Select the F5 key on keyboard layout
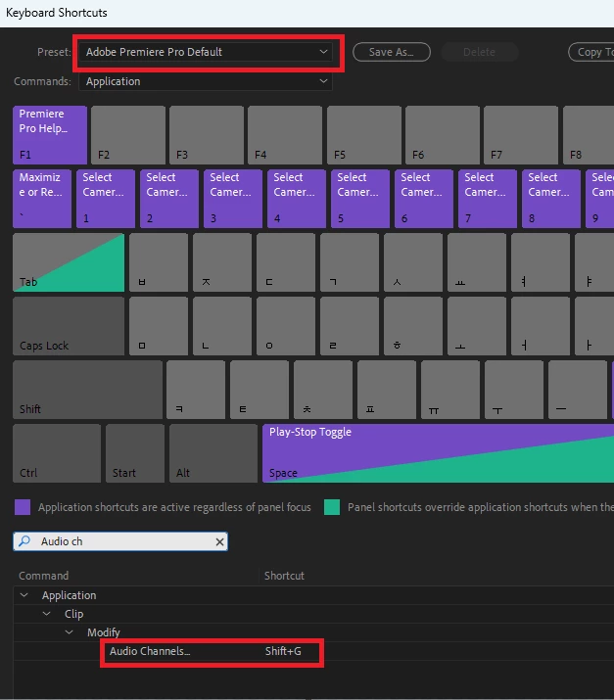 [364, 135]
